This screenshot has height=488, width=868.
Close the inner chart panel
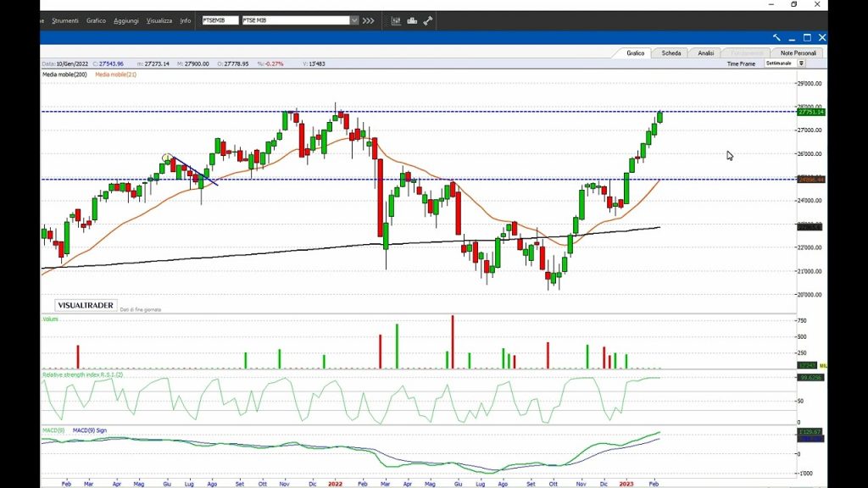point(821,37)
